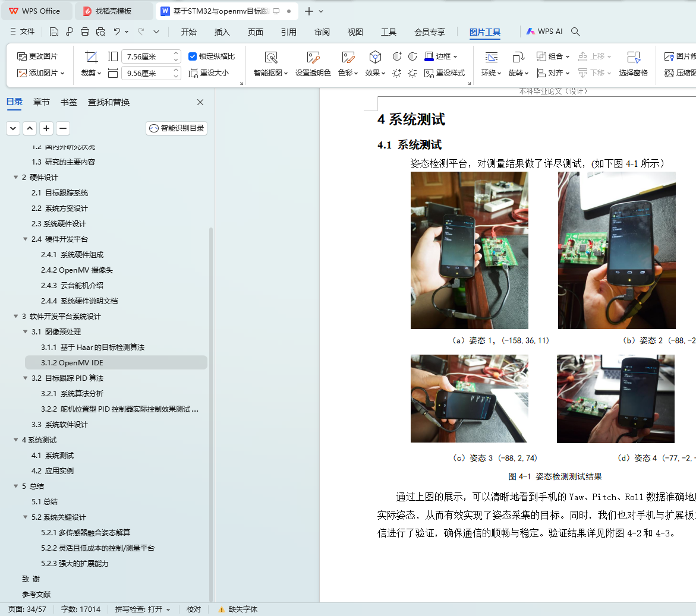Jump to '4.2 应用实例' heading
This screenshot has height=616, width=696.
52,471
